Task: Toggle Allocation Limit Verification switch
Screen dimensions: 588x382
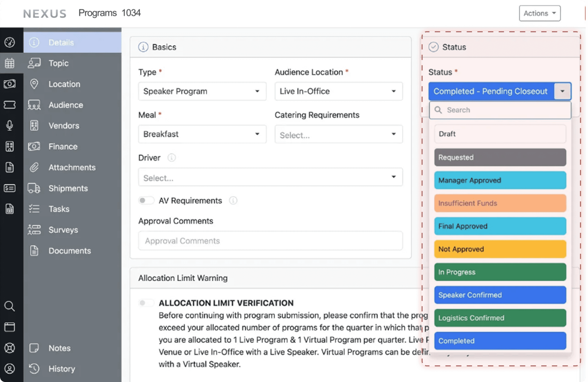Action: tap(146, 303)
